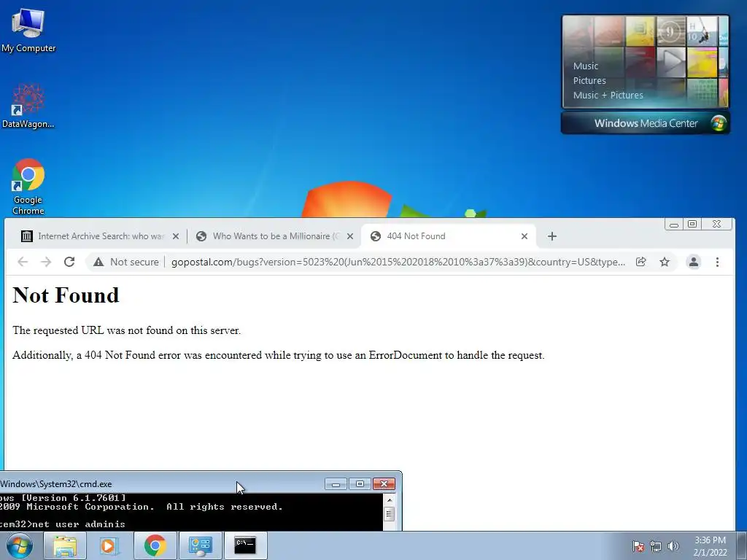Restore down the Chrome window
Screen dimensions: 747x560
coord(692,225)
